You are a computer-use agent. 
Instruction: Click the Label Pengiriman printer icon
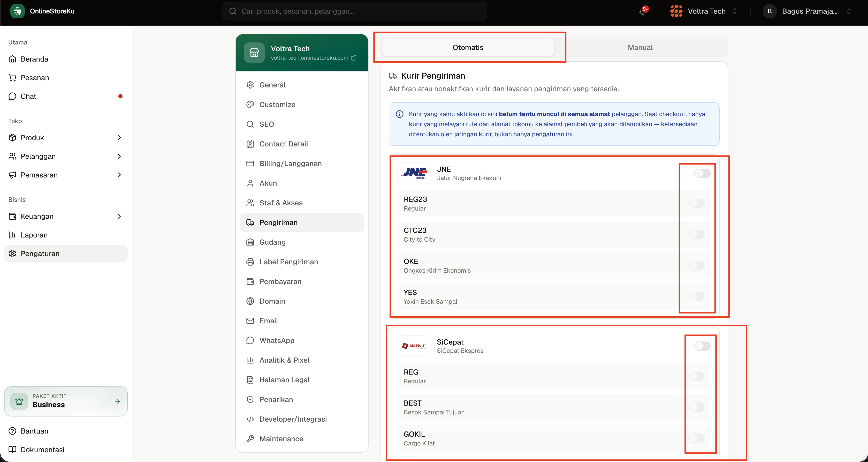pos(250,262)
